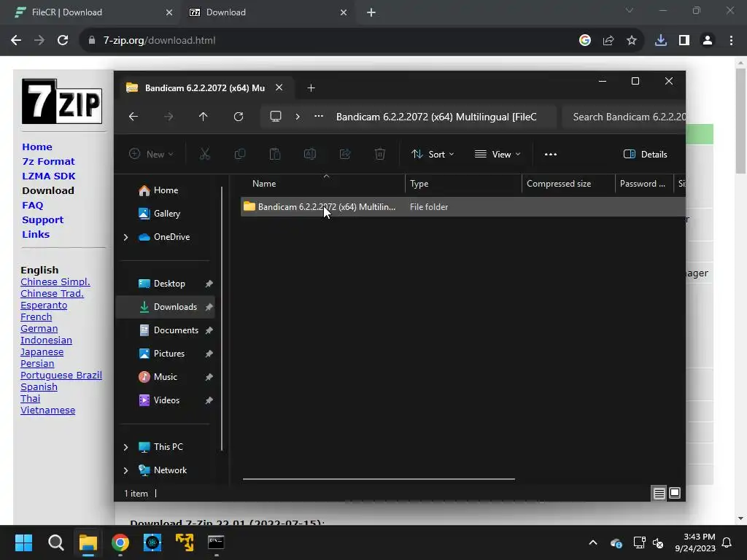
Task: Add a new File Explorer tab
Action: tap(311, 88)
